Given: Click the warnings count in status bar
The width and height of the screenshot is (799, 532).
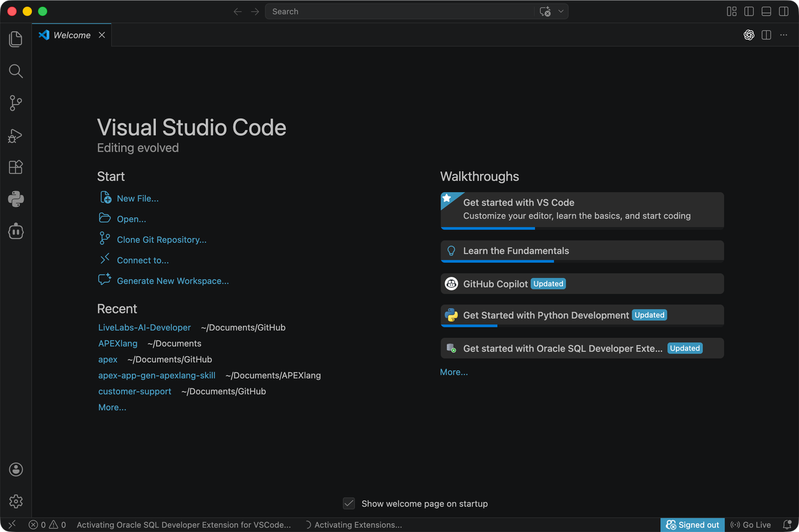Looking at the screenshot, I should pyautogui.click(x=58, y=525).
